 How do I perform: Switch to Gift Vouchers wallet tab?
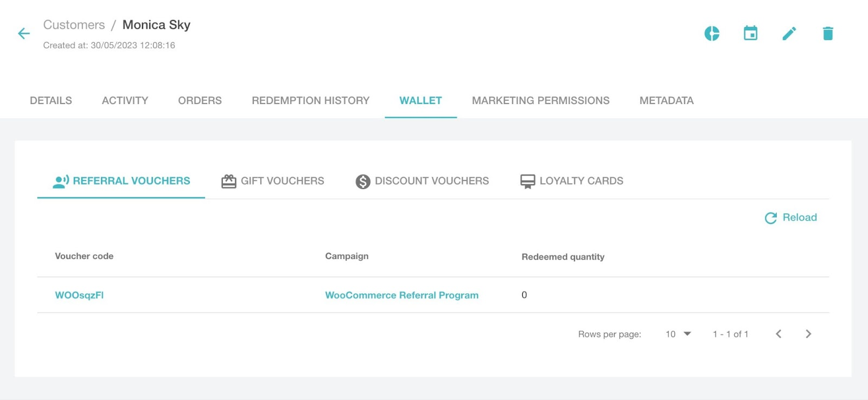coord(273,181)
